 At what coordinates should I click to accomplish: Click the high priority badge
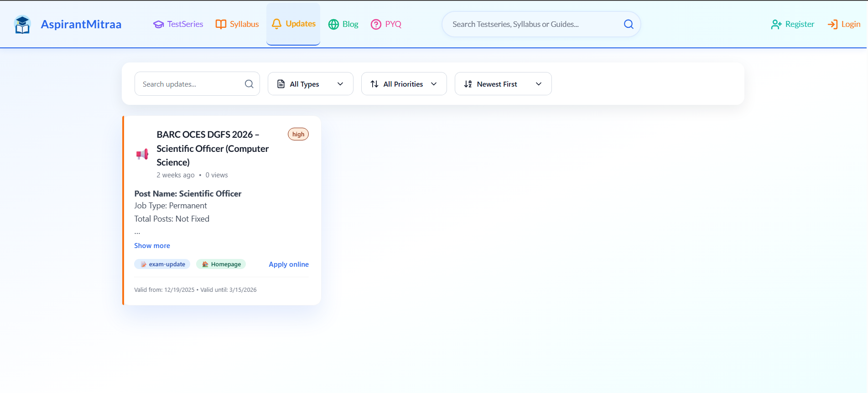coord(298,134)
